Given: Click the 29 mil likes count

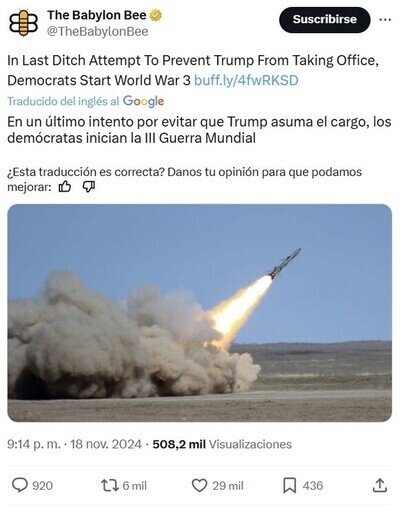Looking at the screenshot, I should pos(228,486).
